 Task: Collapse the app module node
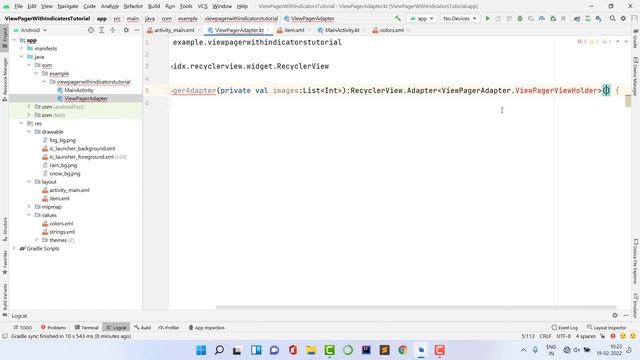point(14,40)
